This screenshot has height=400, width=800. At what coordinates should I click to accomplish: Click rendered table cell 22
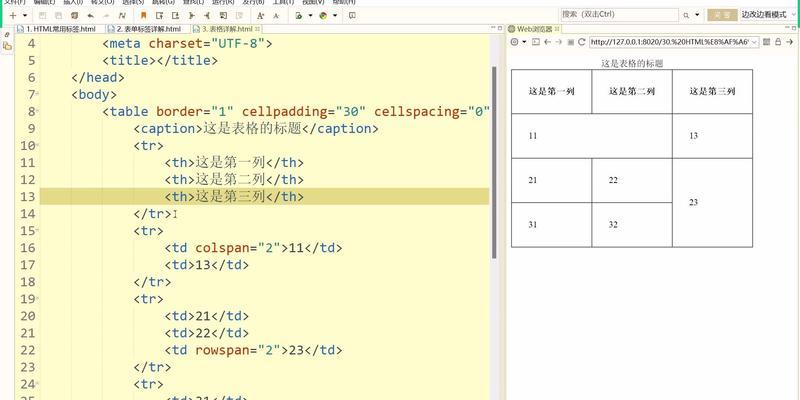point(632,181)
